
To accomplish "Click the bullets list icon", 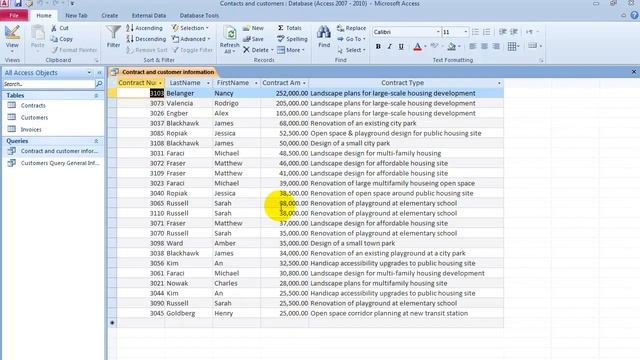I will (x=475, y=32).
